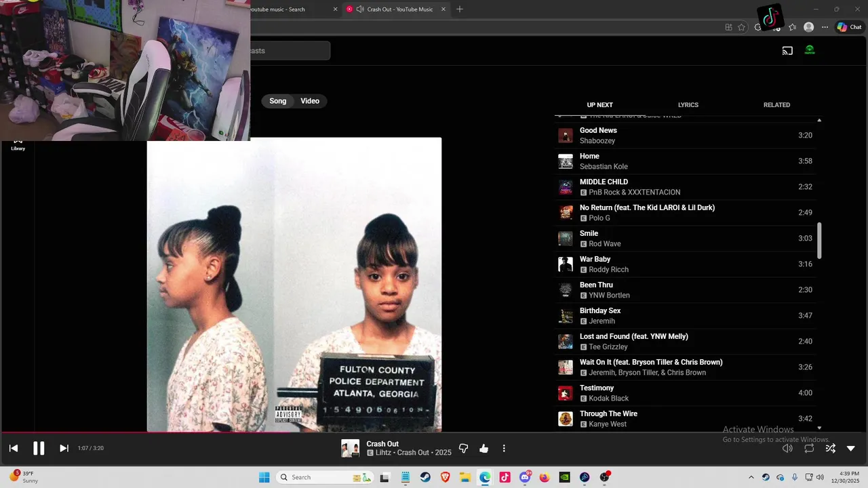Screen dimensions: 868x488
Task: Click the Testimony album thumbnail
Action: point(566,393)
